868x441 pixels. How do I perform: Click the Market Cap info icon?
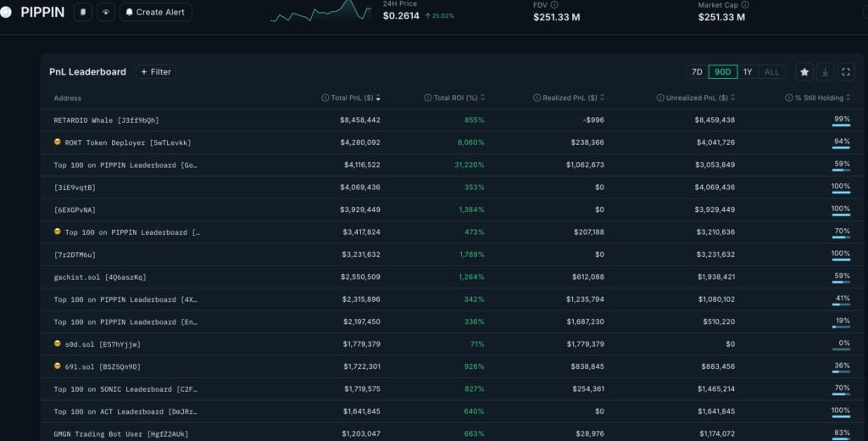tap(745, 4)
